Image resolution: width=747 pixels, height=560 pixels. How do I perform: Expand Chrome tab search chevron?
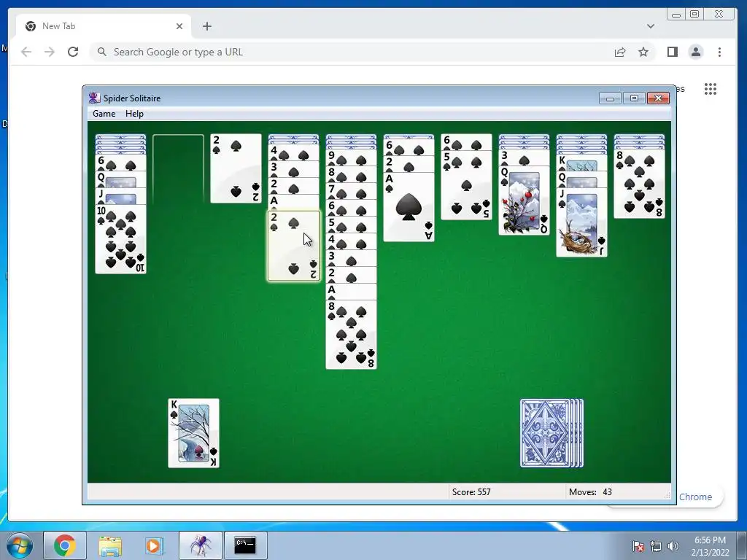[650, 26]
